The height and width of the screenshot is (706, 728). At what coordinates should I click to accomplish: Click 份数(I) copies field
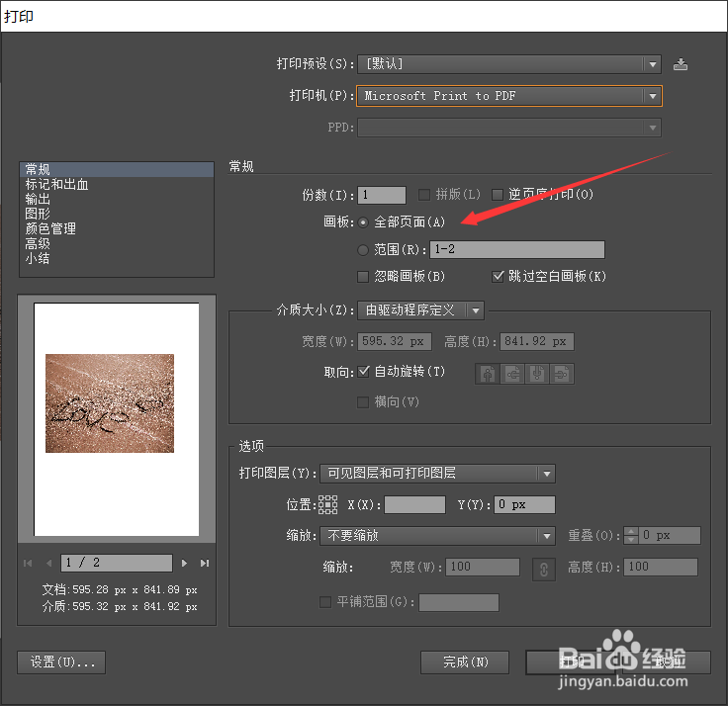(x=382, y=195)
